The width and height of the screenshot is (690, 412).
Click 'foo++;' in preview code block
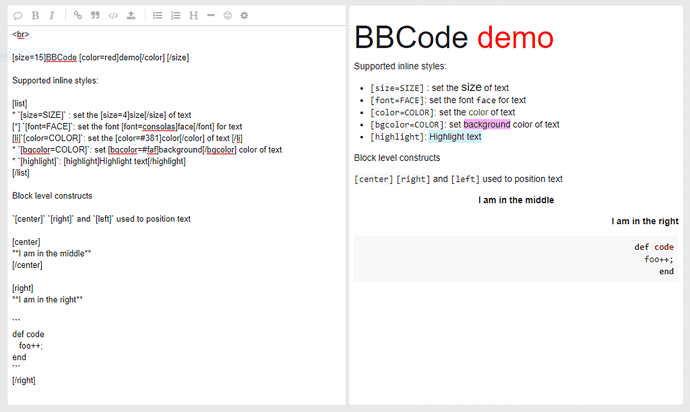pos(659,259)
